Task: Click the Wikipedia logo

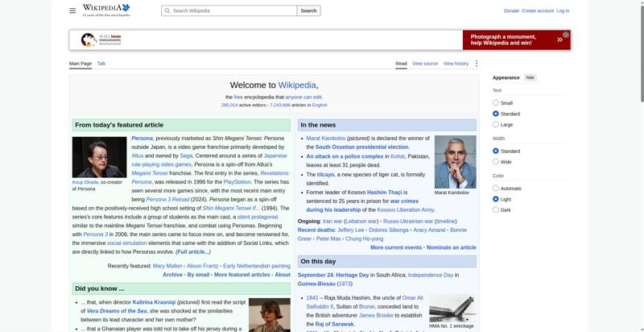Action: pyautogui.click(x=106, y=10)
